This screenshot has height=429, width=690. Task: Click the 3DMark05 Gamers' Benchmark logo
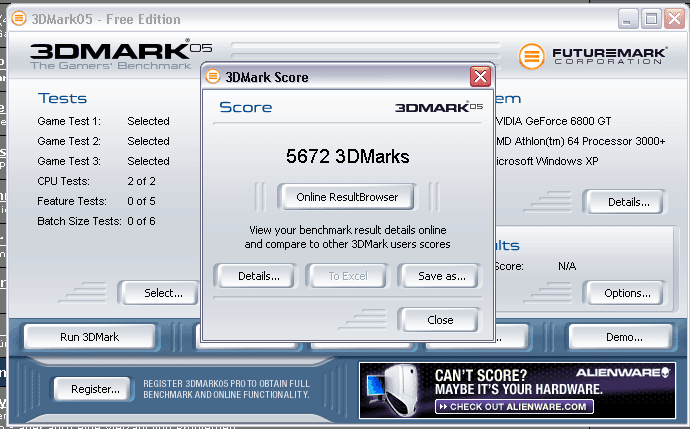(x=121, y=54)
